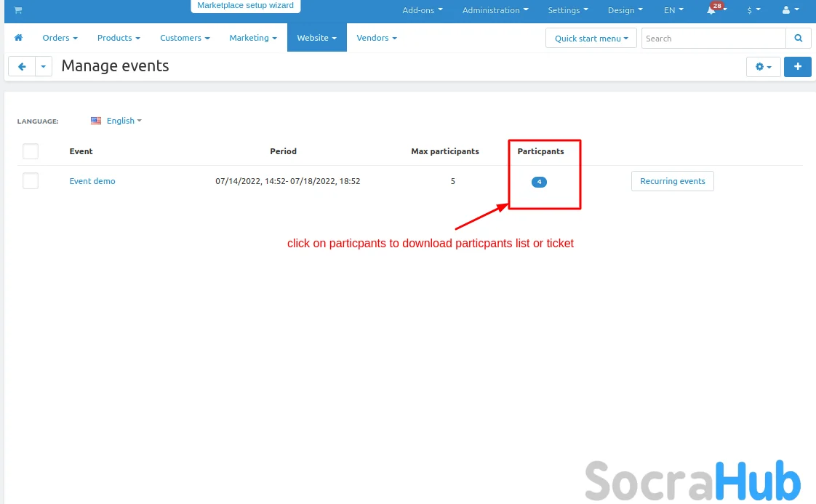Viewport: 816px width, 504px height.
Task: Click the Manage events page title
Action: (x=115, y=66)
